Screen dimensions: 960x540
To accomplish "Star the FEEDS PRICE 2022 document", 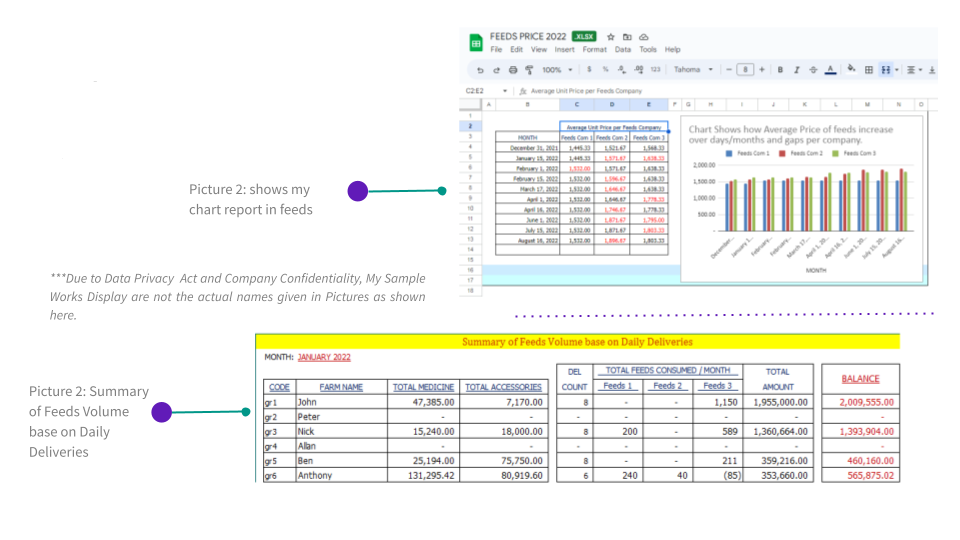I will click(610, 37).
